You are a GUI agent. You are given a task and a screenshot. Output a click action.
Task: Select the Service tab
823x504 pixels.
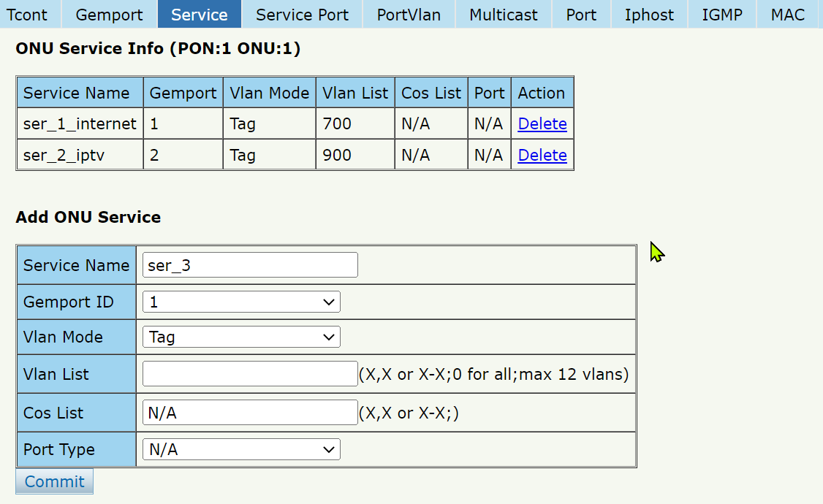click(199, 15)
